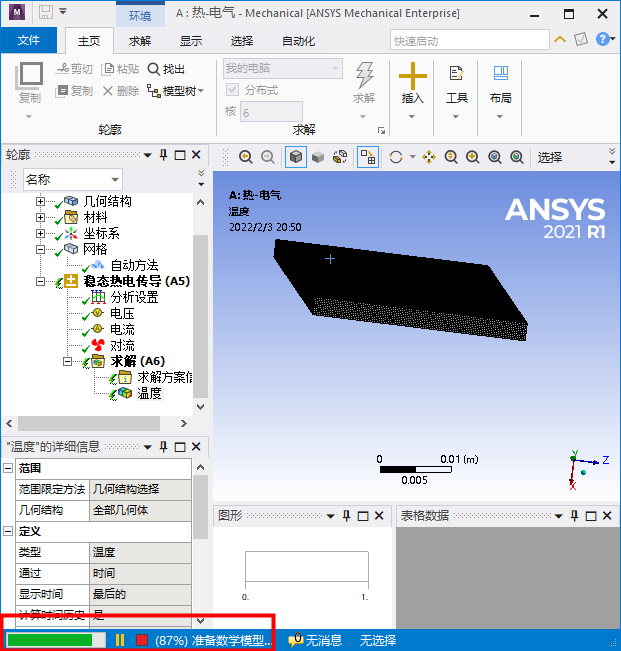This screenshot has height=651, width=621.
Task: Stop the solution with the red square
Action: tap(142, 640)
